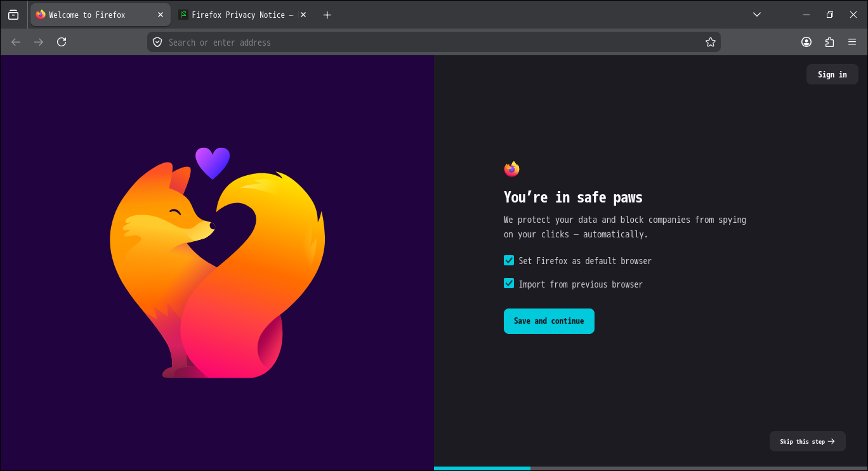Focus the search or enter address field
Image resolution: width=868 pixels, height=471 pixels.
pyautogui.click(x=434, y=42)
